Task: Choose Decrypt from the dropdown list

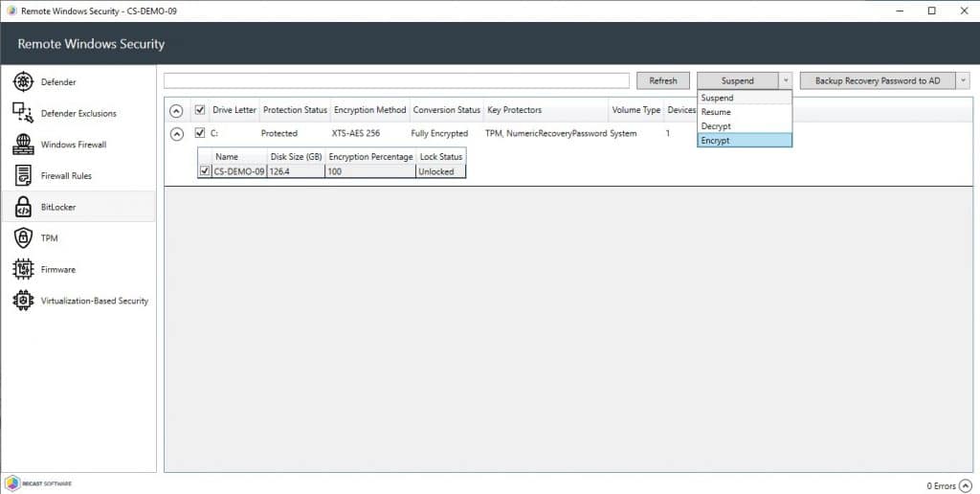Action: (745, 126)
